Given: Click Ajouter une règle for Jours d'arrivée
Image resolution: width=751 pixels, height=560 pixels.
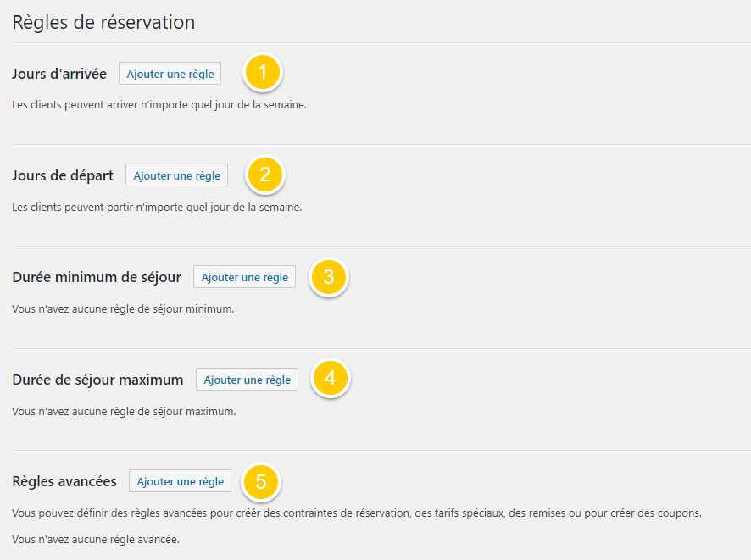Looking at the screenshot, I should tap(170, 74).
